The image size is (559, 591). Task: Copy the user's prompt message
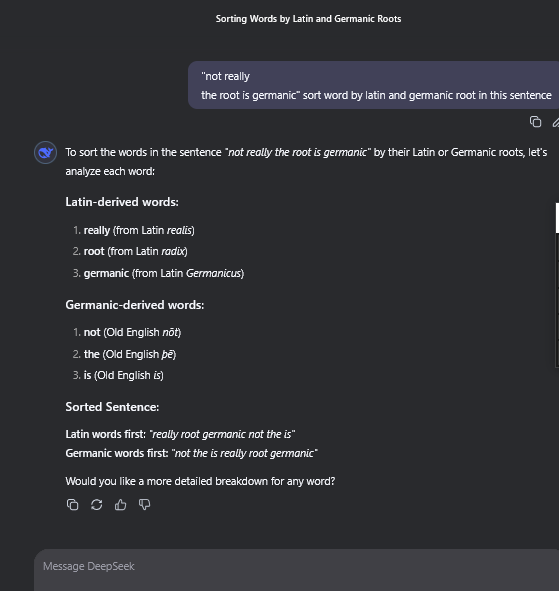[x=535, y=122]
